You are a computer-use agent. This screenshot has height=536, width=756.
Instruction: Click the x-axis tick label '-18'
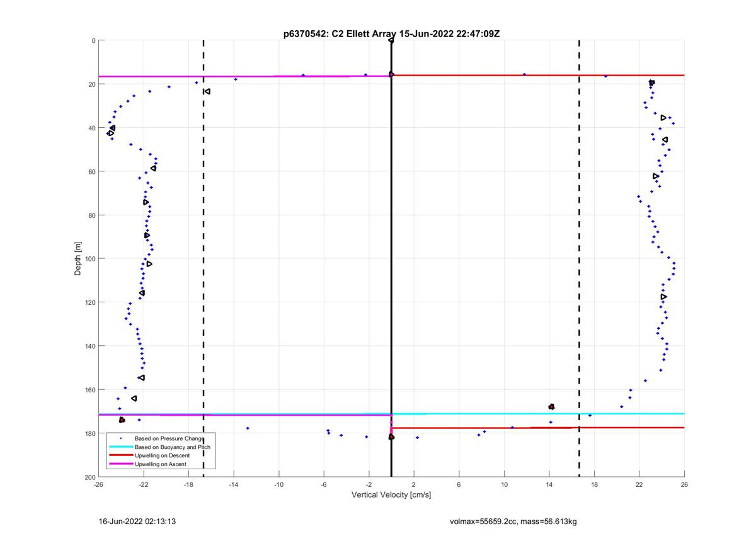(188, 484)
